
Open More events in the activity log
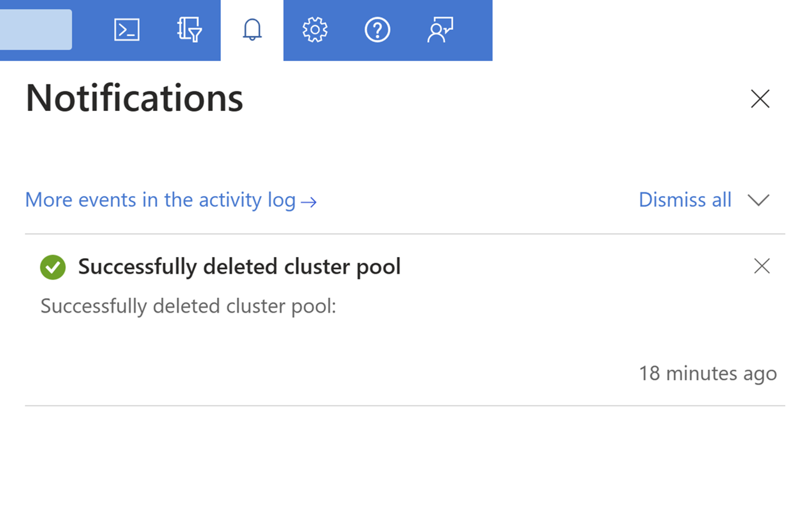(x=160, y=200)
